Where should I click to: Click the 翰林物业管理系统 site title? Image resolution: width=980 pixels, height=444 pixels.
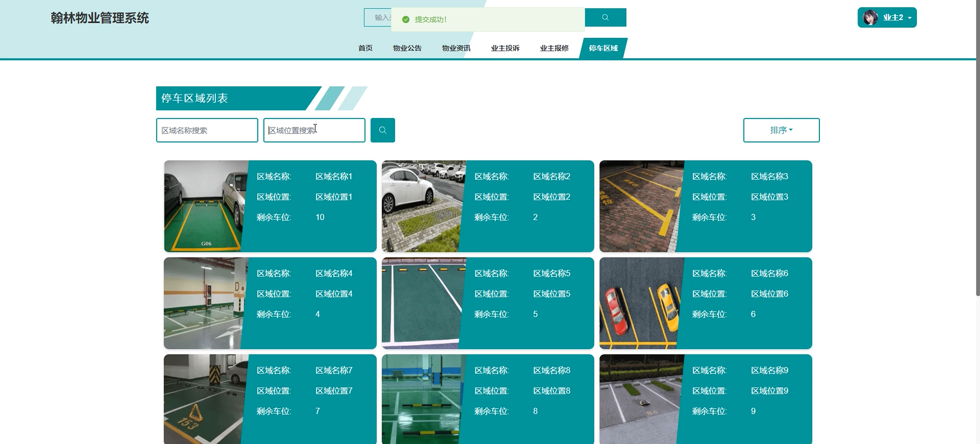[100, 18]
